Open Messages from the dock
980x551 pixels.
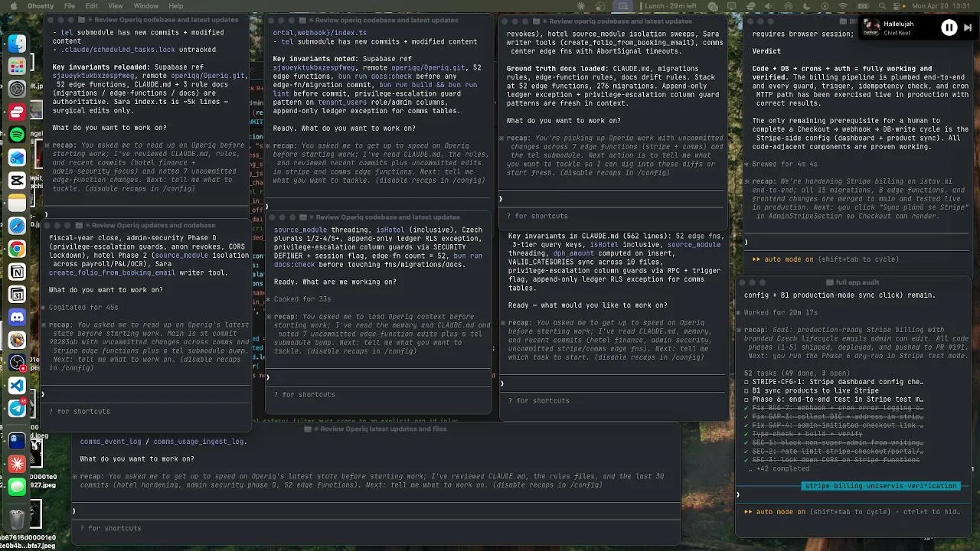pyautogui.click(x=17, y=486)
